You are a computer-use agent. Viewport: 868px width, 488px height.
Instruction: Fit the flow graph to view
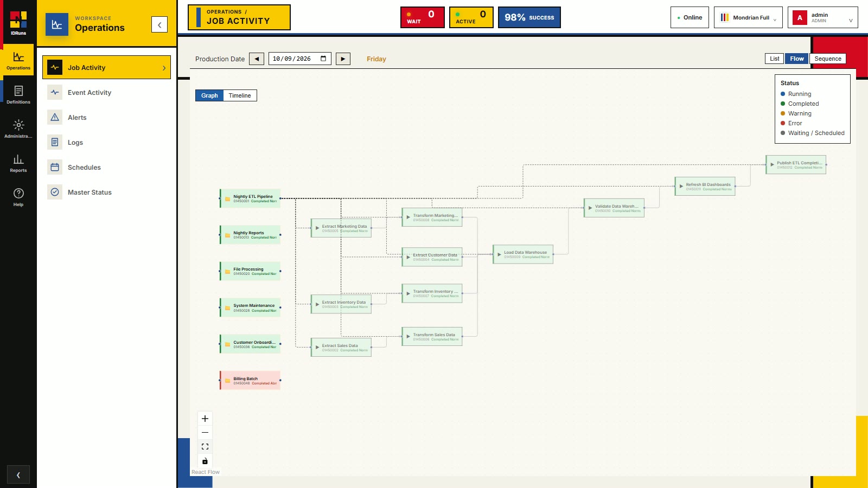(205, 447)
